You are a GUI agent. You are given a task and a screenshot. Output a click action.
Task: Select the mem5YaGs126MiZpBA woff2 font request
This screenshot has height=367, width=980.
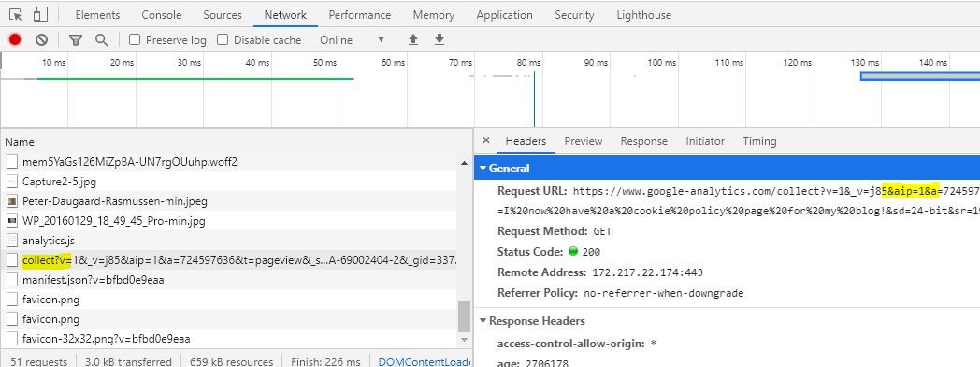point(229,162)
